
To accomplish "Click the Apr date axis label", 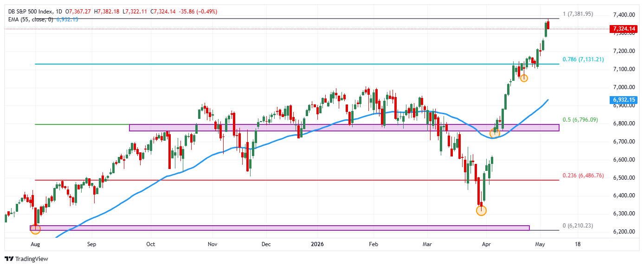I will click(x=486, y=244).
